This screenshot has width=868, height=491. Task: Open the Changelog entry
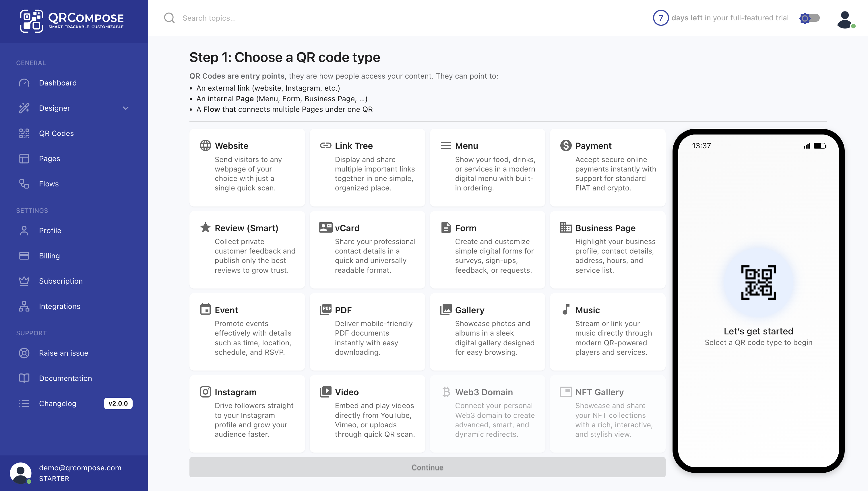pyautogui.click(x=57, y=403)
